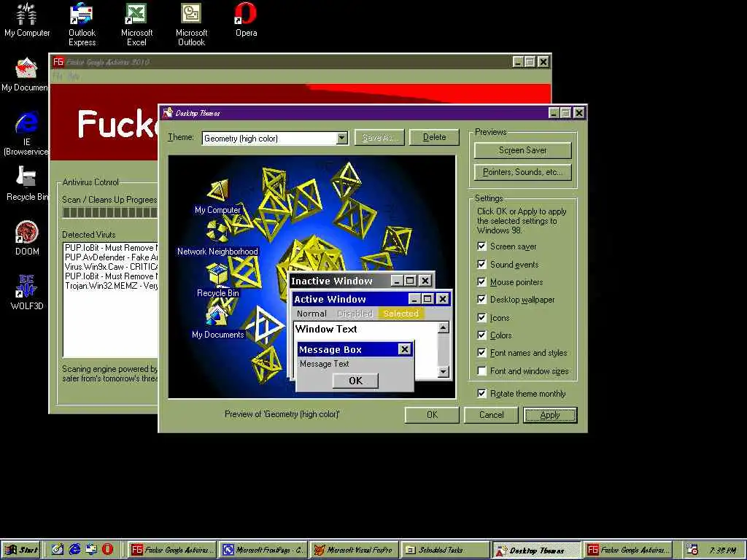
Task: Enable Font and window sizes
Action: [x=481, y=370]
